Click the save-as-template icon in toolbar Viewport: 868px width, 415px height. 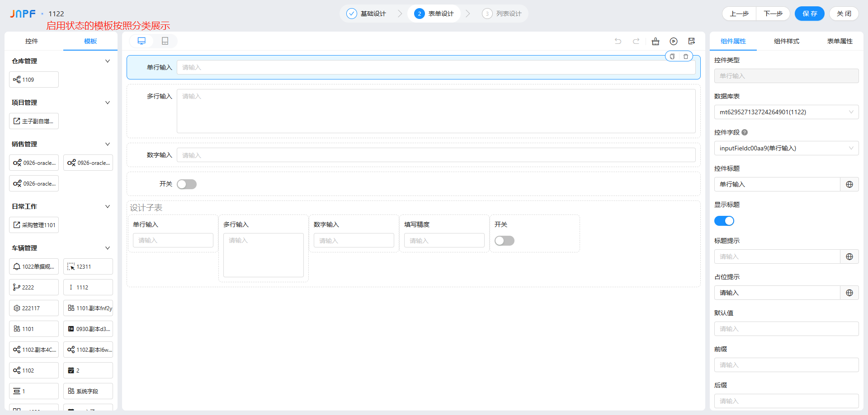(x=692, y=41)
